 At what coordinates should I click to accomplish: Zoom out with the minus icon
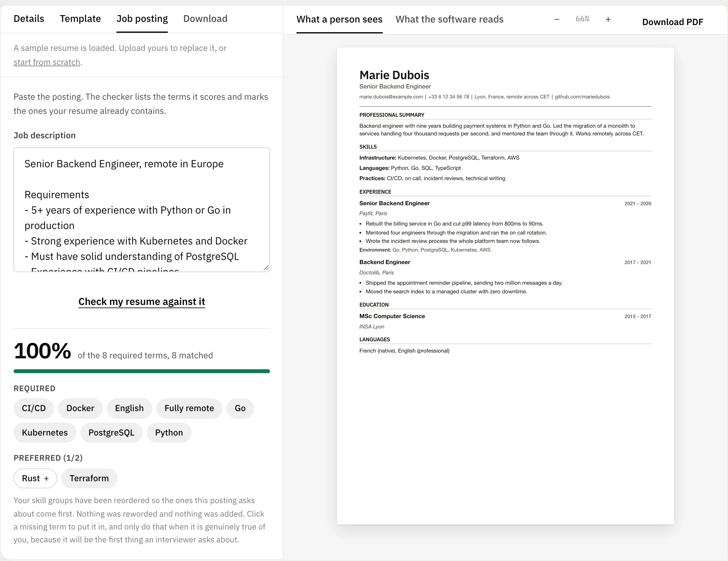click(557, 19)
